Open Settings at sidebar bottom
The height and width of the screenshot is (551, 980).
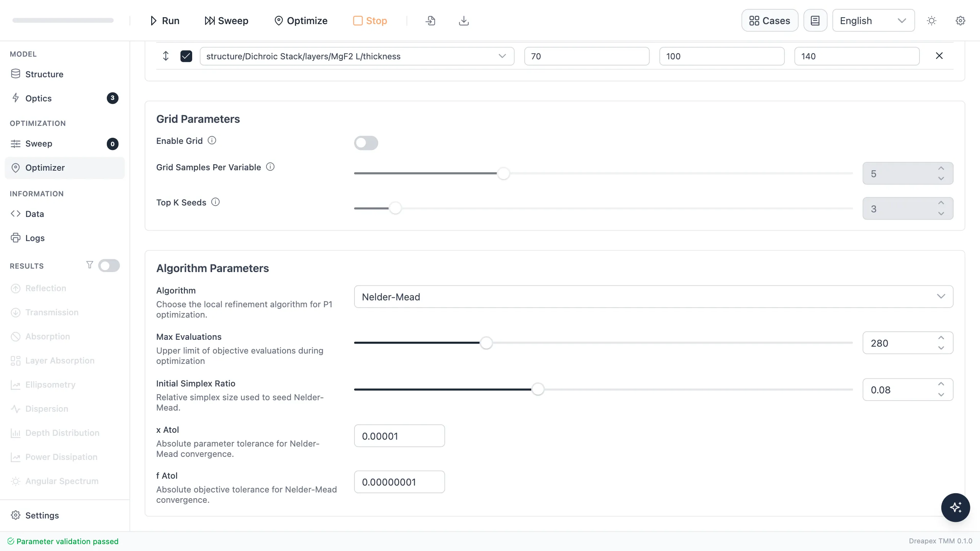(65, 515)
